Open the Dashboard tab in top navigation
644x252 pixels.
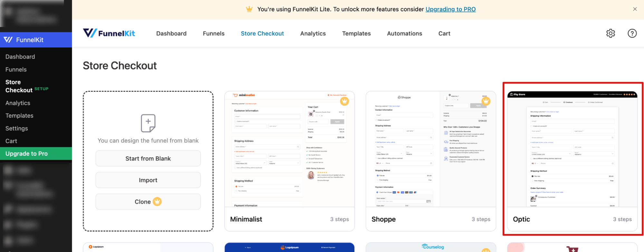tap(171, 33)
